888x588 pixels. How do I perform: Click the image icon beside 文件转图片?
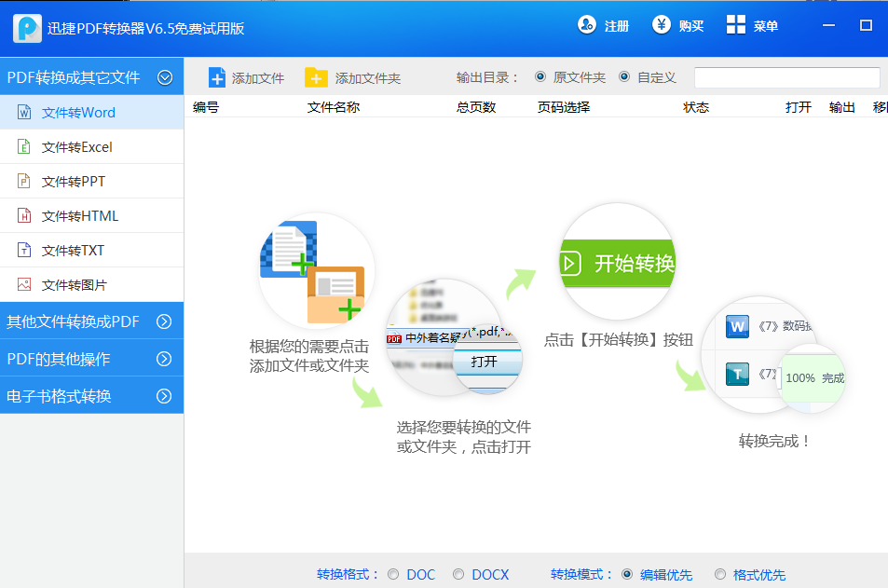click(x=24, y=284)
